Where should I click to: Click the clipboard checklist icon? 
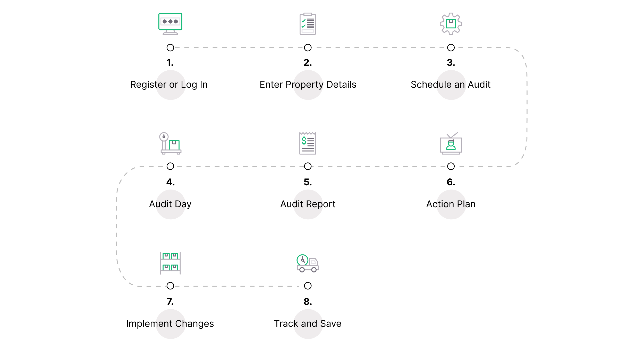coord(308,24)
